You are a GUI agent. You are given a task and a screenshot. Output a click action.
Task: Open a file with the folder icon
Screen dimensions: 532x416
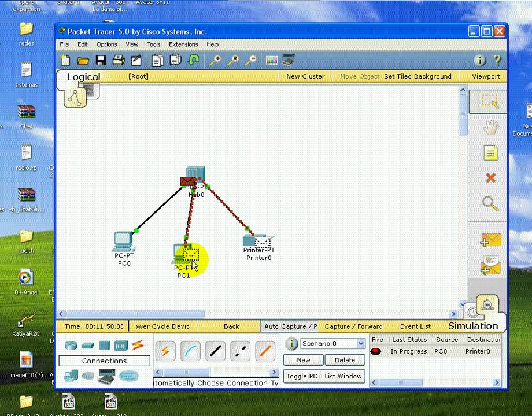coord(83,61)
